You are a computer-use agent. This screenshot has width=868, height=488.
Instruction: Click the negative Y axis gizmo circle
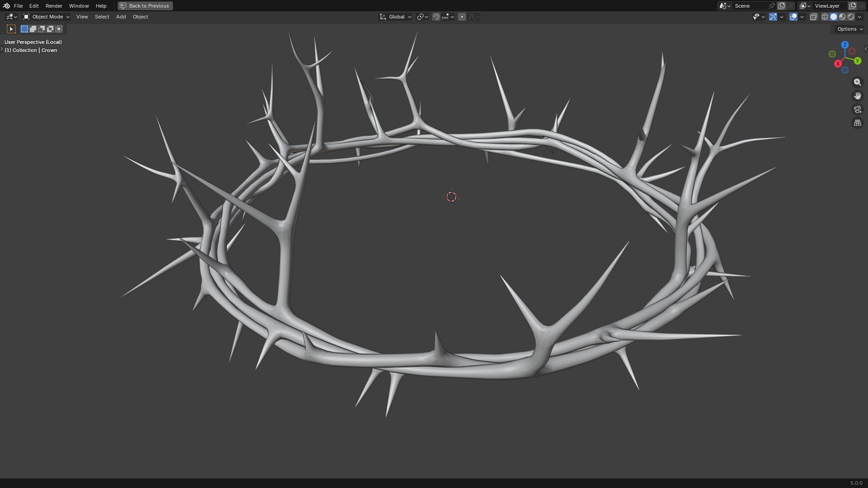(832, 54)
